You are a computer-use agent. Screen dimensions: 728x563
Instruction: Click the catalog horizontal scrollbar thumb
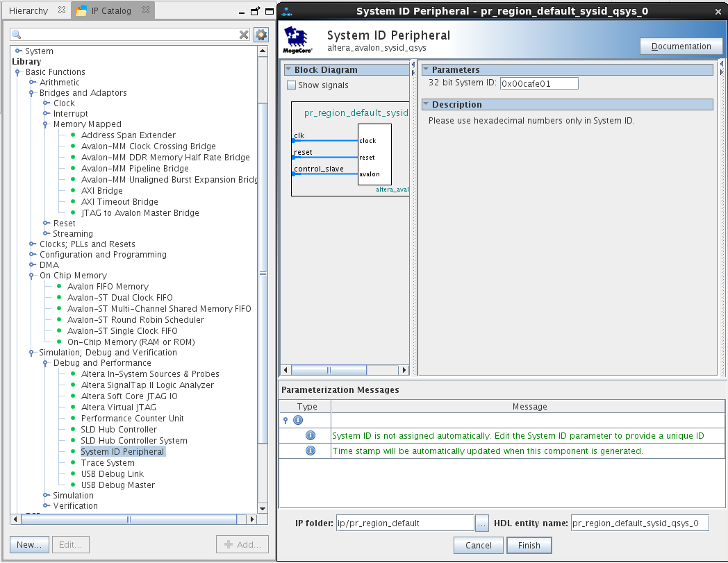pyautogui.click(x=129, y=519)
